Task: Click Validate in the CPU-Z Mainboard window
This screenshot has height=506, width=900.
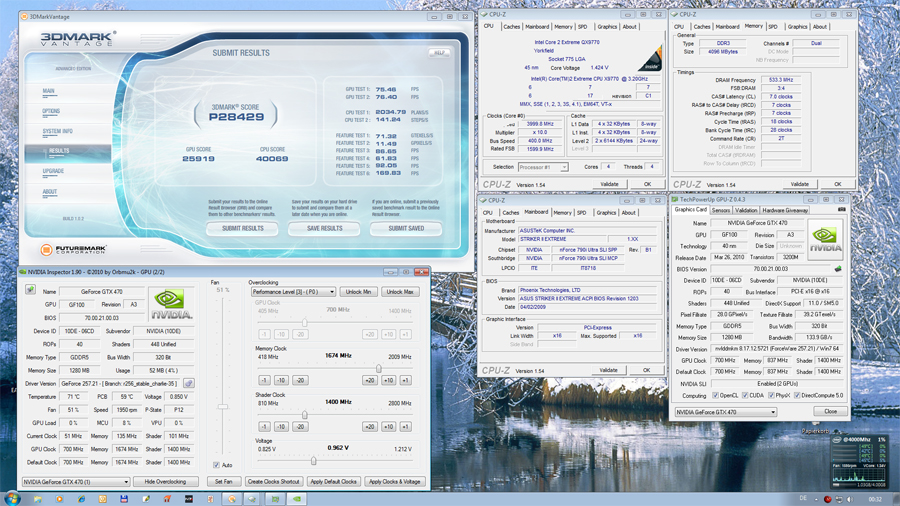Action: click(608, 371)
